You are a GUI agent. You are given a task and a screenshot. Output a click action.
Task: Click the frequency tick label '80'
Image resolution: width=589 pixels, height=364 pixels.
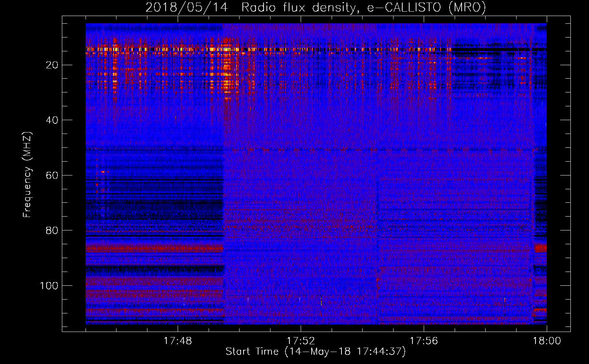pyautogui.click(x=52, y=230)
